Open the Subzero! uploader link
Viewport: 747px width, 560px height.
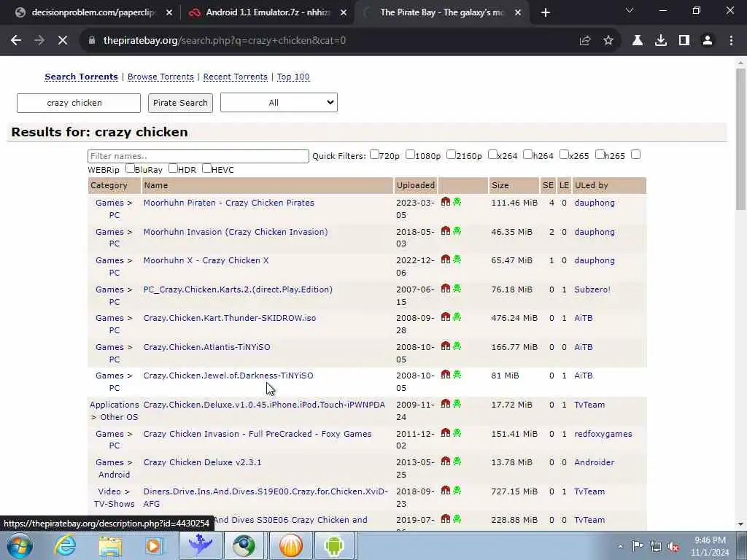point(592,289)
